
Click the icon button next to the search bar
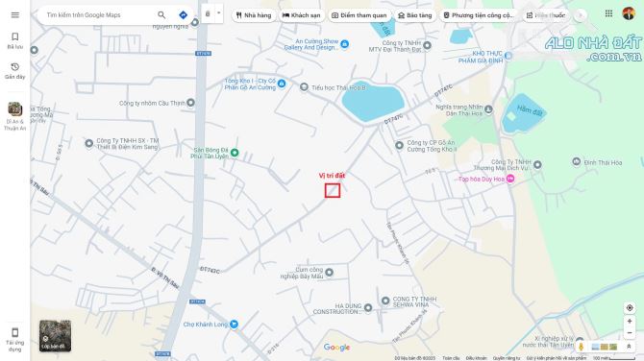pos(208,14)
